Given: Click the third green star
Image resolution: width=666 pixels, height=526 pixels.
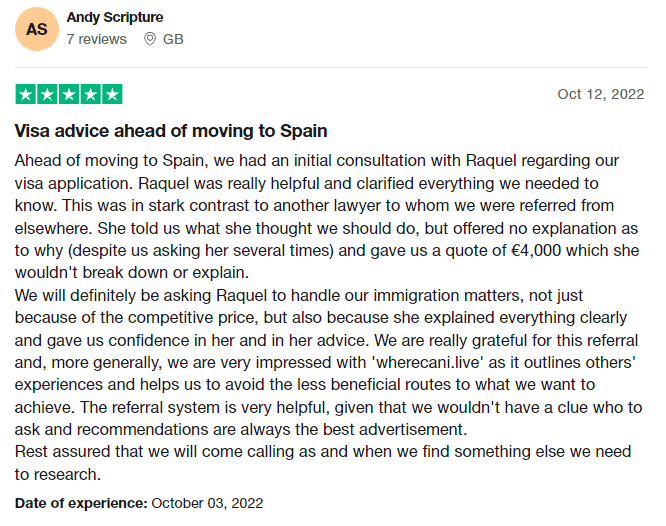Looking at the screenshot, I should pyautogui.click(x=69, y=94).
